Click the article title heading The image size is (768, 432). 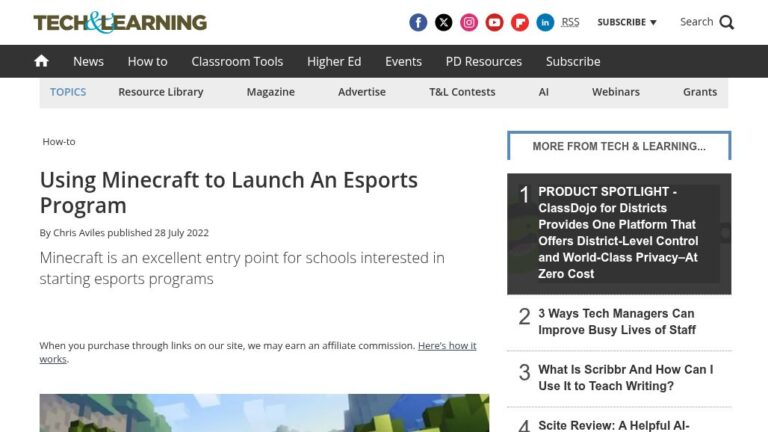(229, 192)
